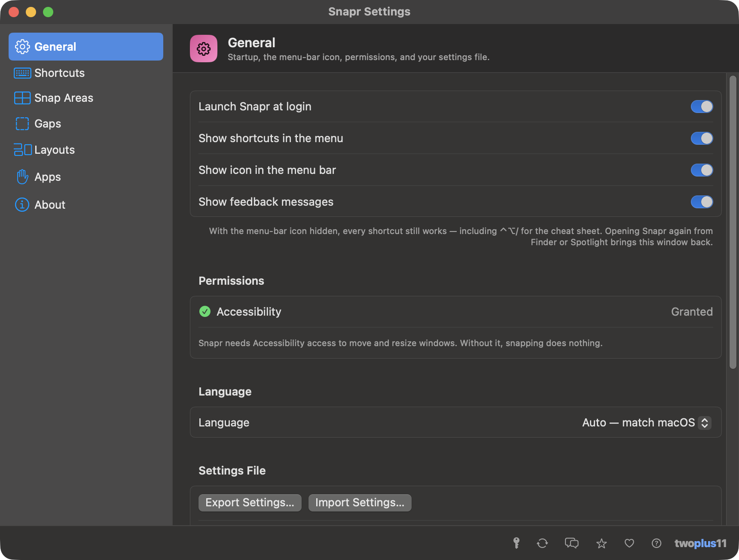Click the green Accessibility checkmark icon
The image size is (739, 560).
[205, 311]
